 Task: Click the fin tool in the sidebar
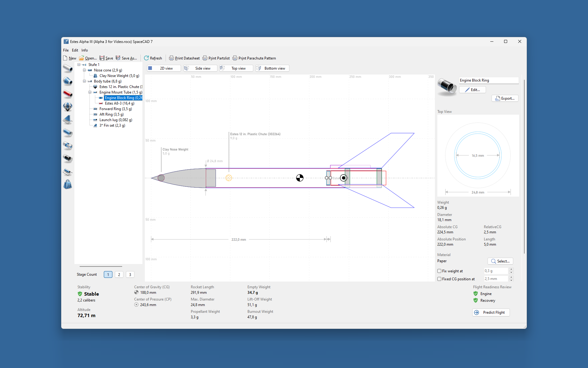point(68,120)
